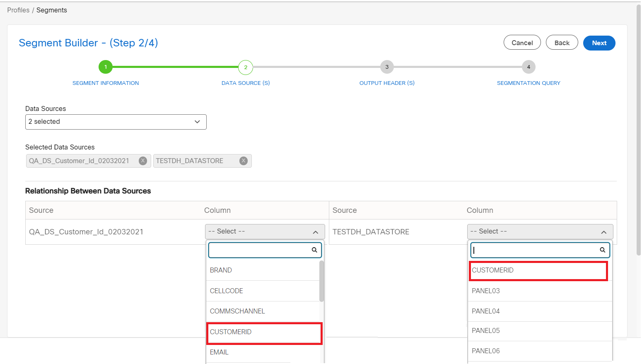Screen dimensions: 642x364
Task: Click the step 3 circle indicator
Action: [387, 67]
